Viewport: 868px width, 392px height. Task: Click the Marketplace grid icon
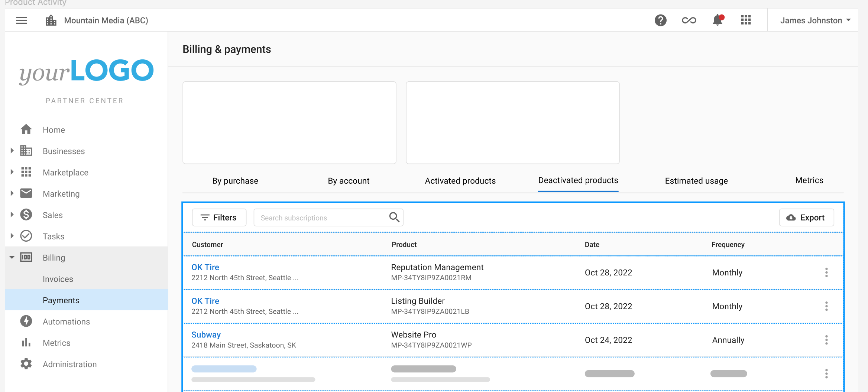pyautogui.click(x=26, y=172)
